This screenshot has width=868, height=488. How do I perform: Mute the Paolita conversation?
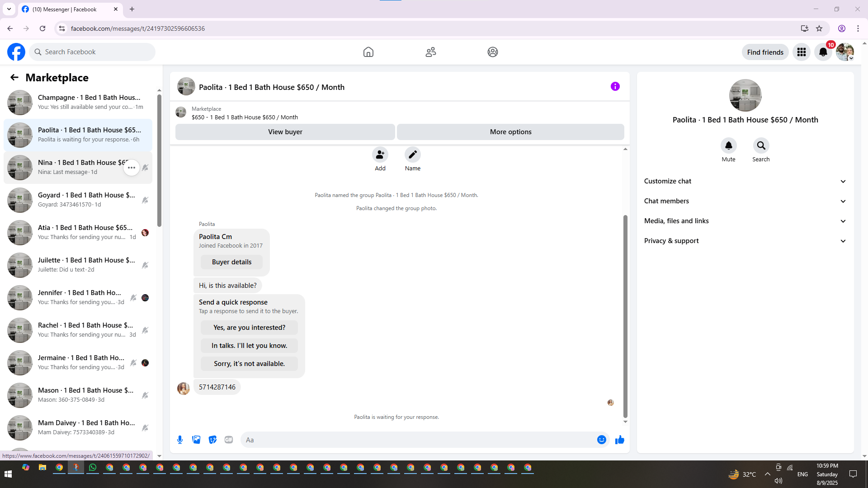pyautogui.click(x=728, y=145)
